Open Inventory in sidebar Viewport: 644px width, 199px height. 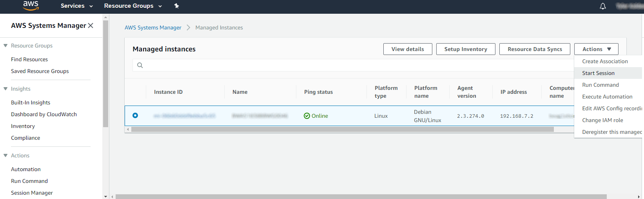[x=23, y=126]
